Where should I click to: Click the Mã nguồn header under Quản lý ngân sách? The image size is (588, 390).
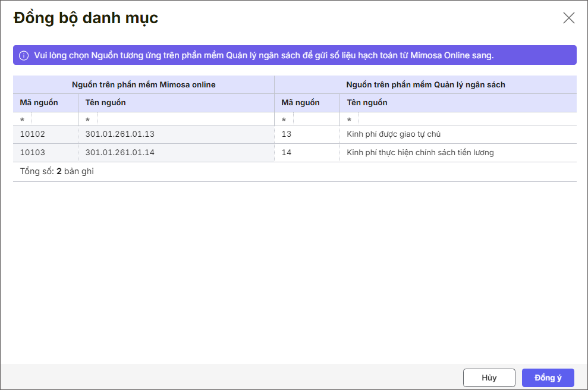click(307, 103)
